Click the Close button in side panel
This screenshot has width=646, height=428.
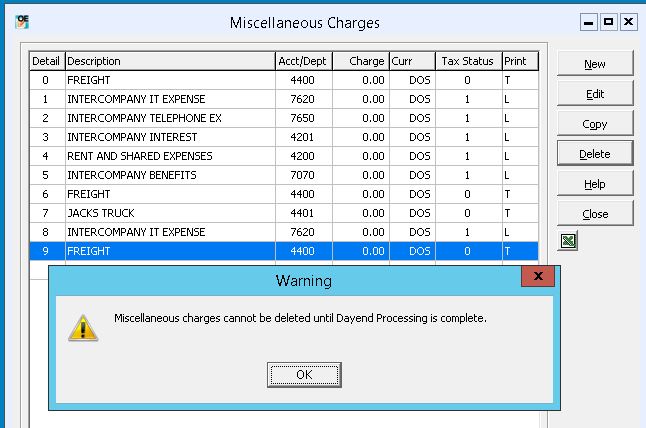[x=595, y=214]
